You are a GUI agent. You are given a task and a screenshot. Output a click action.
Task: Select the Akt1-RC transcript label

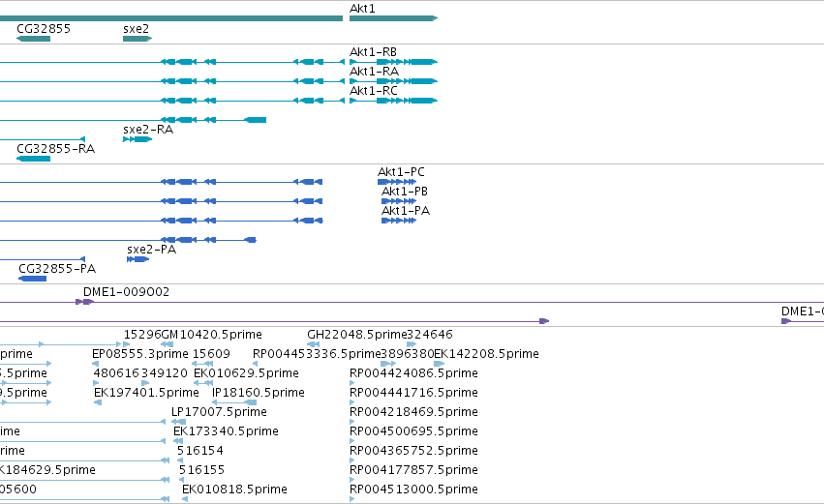[374, 91]
